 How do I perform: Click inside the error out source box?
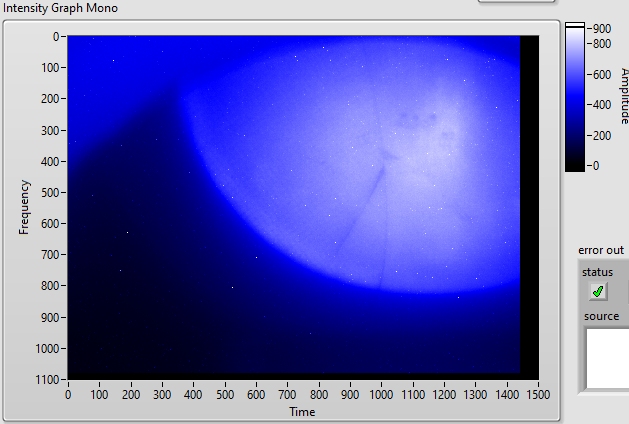(607, 358)
